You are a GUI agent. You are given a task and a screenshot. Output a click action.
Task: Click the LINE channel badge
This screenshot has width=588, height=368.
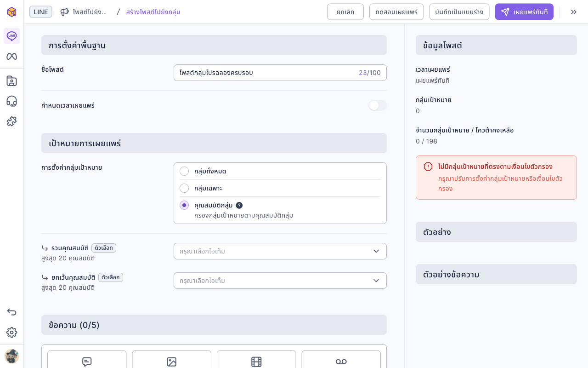pos(41,12)
